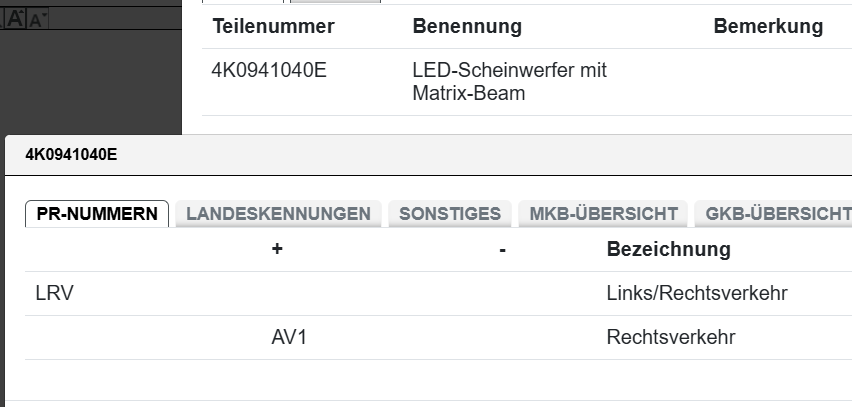The image size is (852, 407).
Task: Select the LRV row
Action: click(x=55, y=294)
